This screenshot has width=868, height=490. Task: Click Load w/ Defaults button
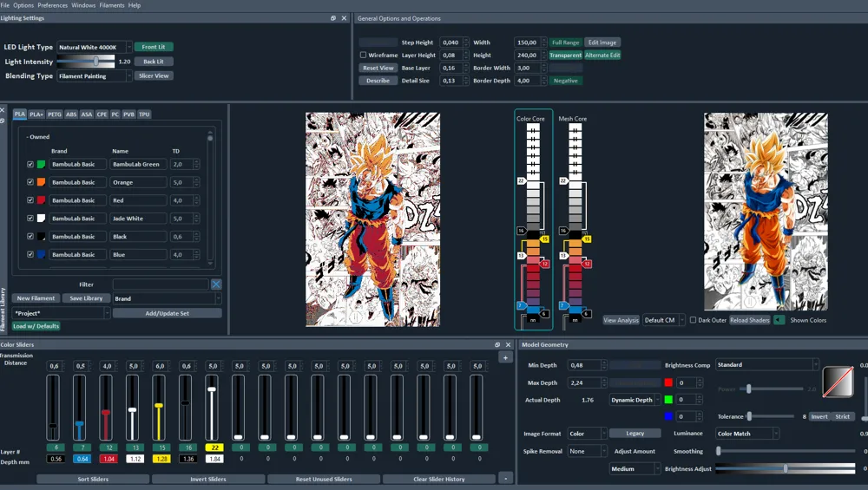click(x=36, y=326)
